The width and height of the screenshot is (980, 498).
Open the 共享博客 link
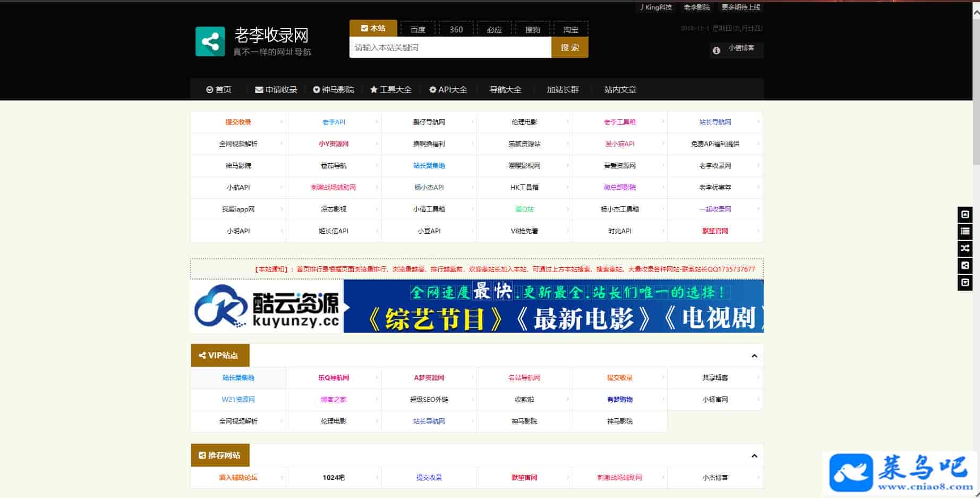(x=715, y=378)
